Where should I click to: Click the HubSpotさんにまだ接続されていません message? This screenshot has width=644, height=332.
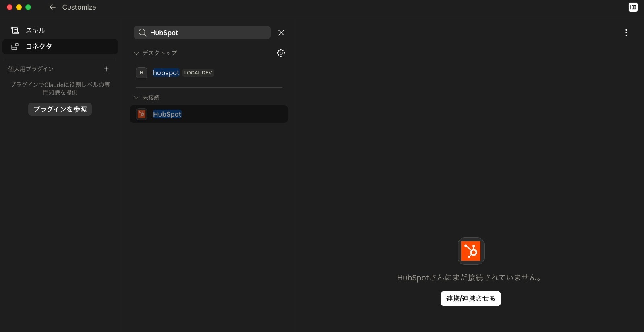coord(470,278)
